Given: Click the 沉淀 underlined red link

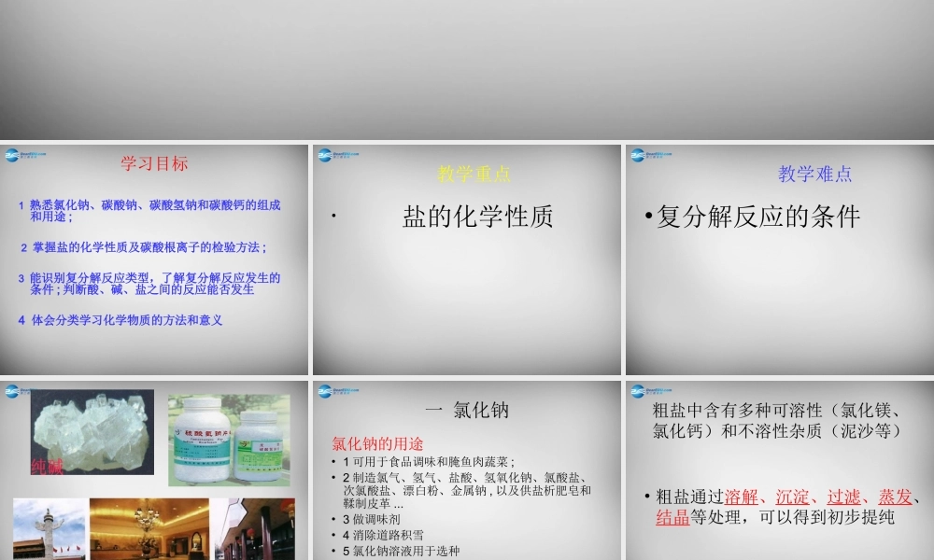Looking at the screenshot, I should point(792,498).
